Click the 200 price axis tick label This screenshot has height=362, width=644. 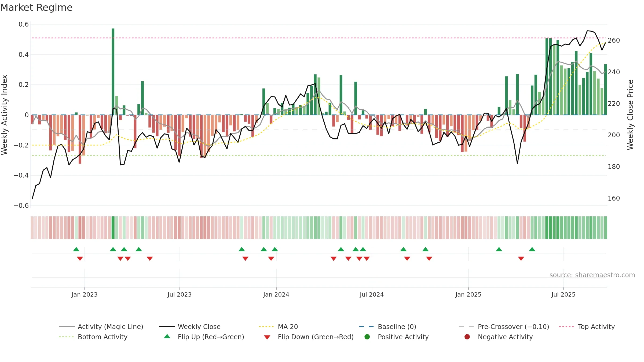pos(614,135)
